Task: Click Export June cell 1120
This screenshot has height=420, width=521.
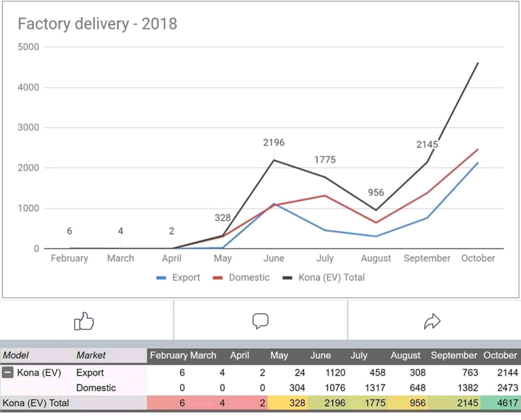Action: point(335,373)
